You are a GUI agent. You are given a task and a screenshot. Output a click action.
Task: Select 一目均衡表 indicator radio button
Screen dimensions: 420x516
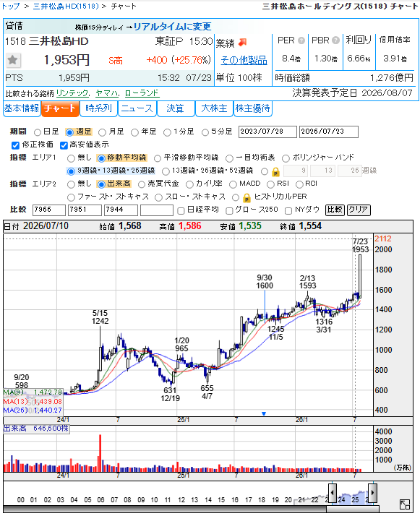[x=229, y=158]
